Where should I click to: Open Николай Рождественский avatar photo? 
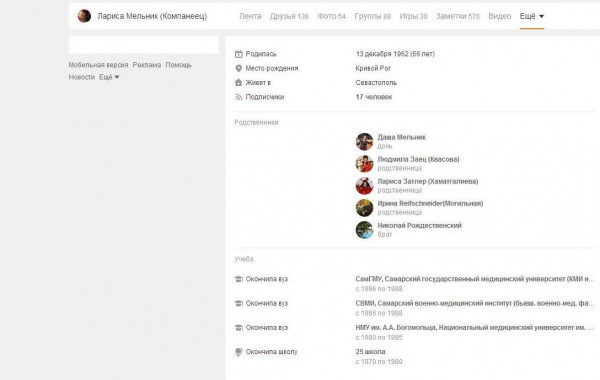tap(364, 230)
